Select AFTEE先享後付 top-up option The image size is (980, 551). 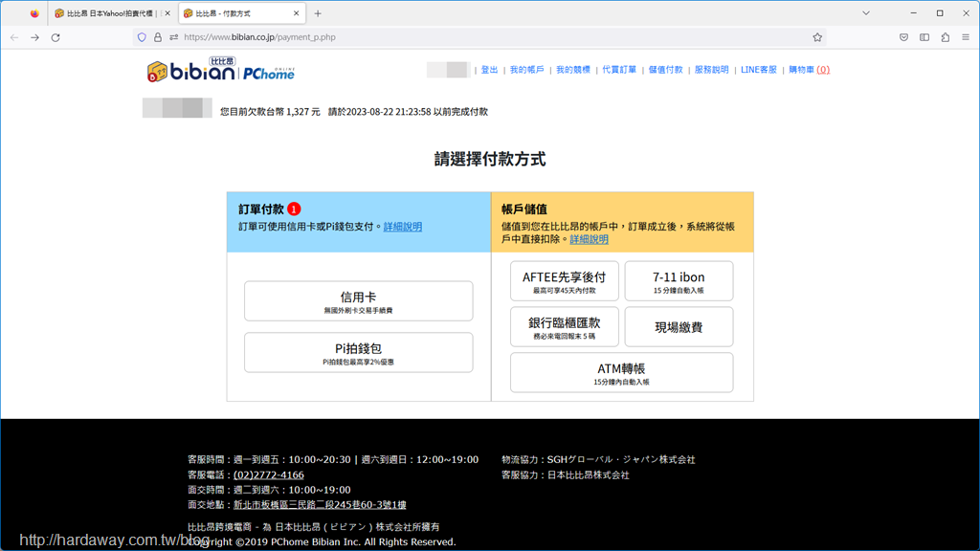point(565,281)
